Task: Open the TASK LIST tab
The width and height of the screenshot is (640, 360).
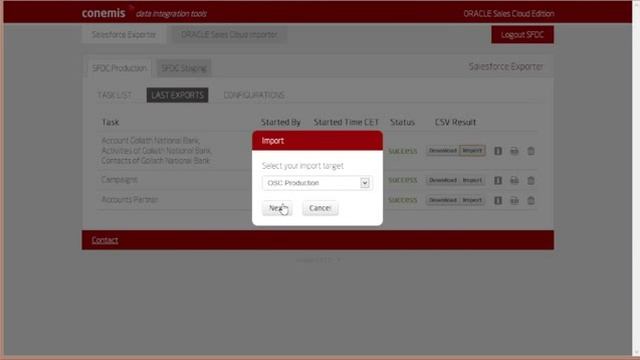Action: click(115, 95)
